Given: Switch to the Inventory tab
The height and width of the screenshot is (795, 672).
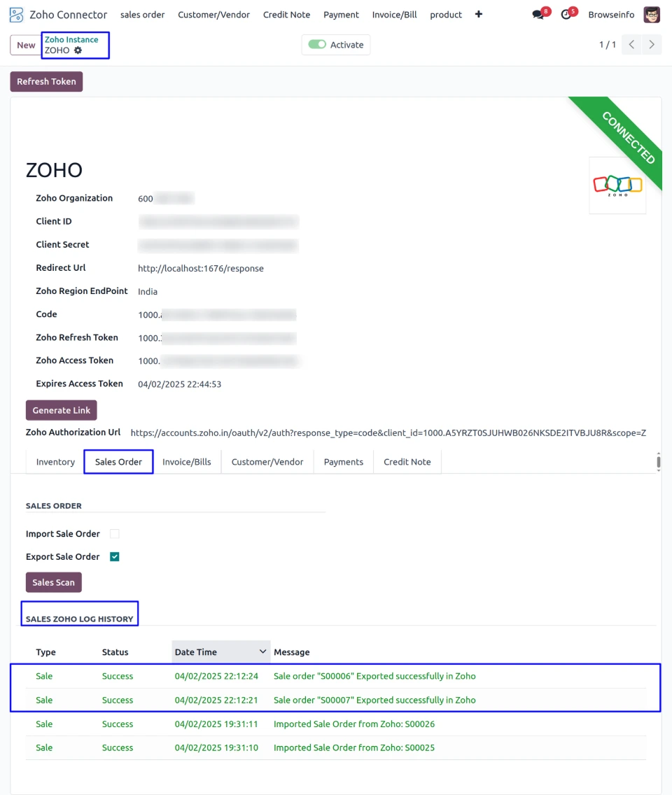Looking at the screenshot, I should pyautogui.click(x=55, y=462).
